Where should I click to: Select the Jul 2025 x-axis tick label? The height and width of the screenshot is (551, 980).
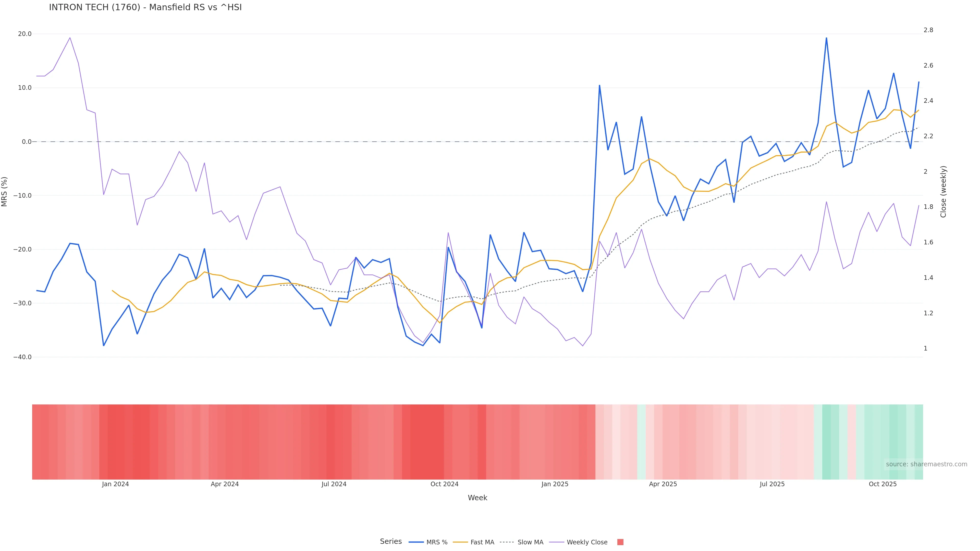click(772, 484)
